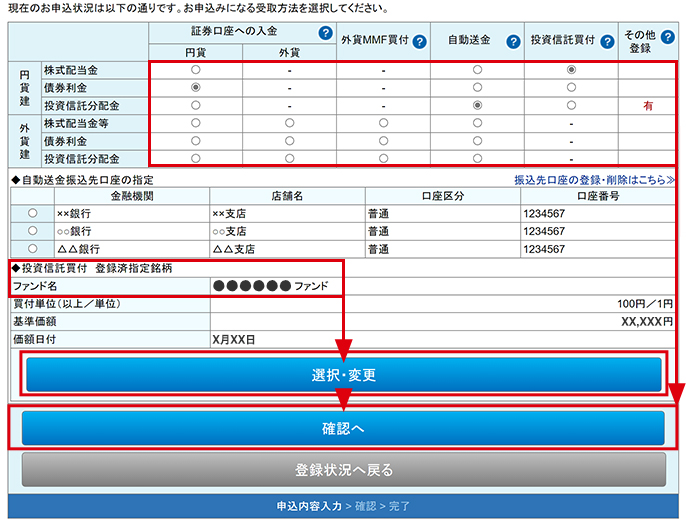Select 自動送金 for 円貨建 債券利金

(477, 88)
